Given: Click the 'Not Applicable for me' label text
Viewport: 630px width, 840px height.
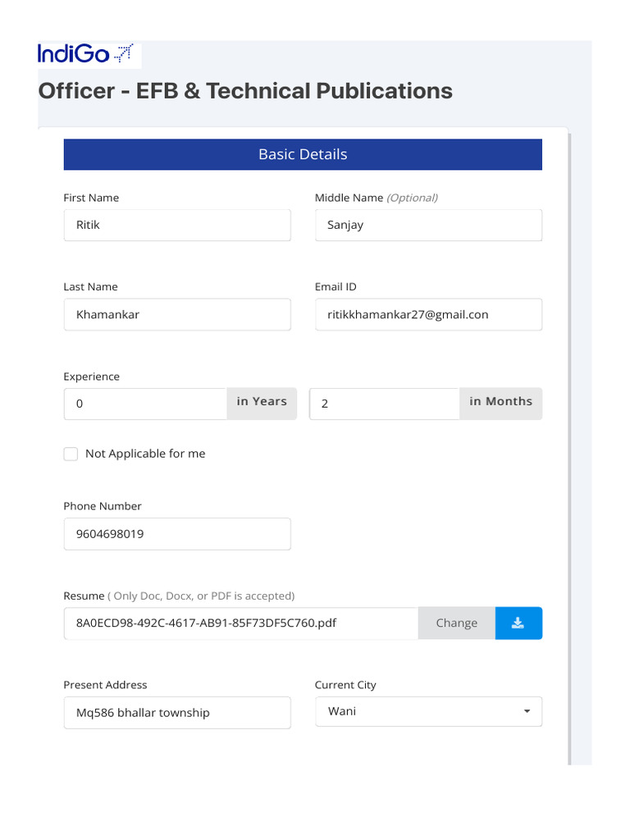Looking at the screenshot, I should click(x=145, y=454).
